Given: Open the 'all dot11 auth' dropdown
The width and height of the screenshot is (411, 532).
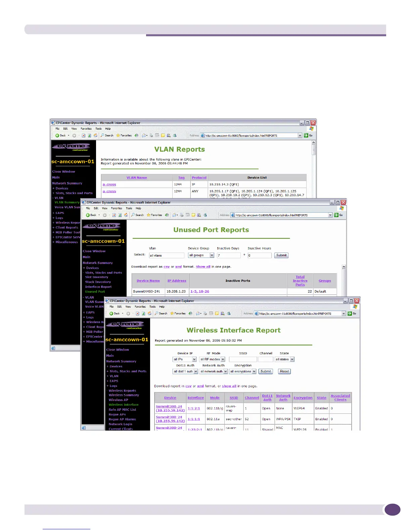Looking at the screenshot, I should [x=195, y=371].
